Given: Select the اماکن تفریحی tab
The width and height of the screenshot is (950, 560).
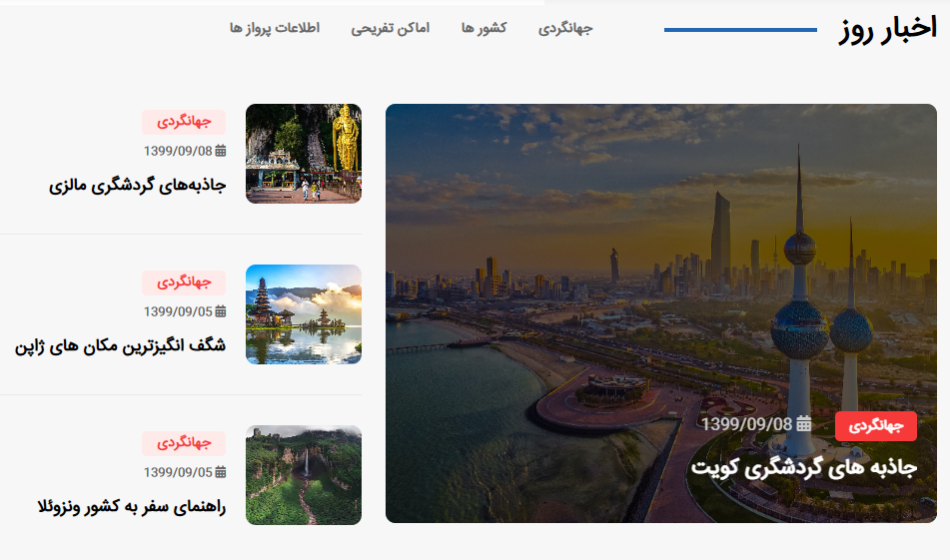Looking at the screenshot, I should pos(391,29).
